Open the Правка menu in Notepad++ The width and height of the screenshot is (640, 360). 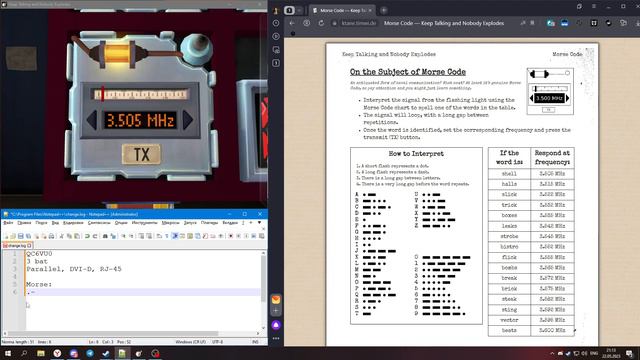point(24,223)
